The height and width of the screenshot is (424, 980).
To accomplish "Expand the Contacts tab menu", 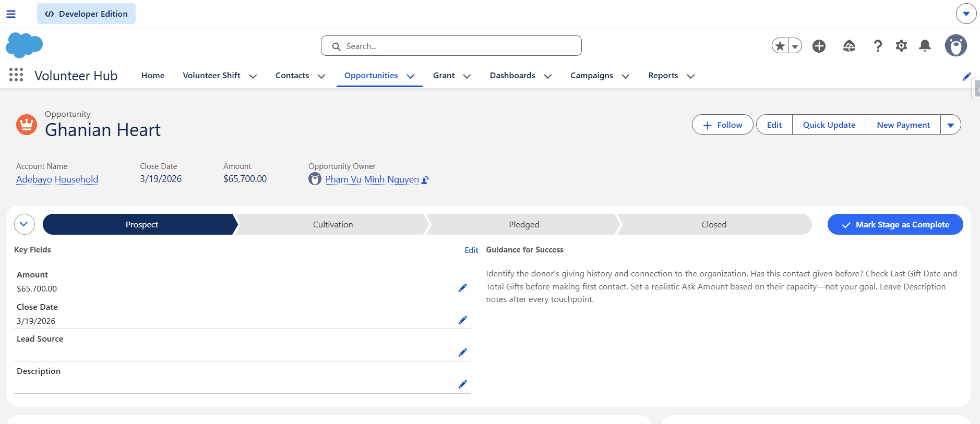I will click(321, 76).
